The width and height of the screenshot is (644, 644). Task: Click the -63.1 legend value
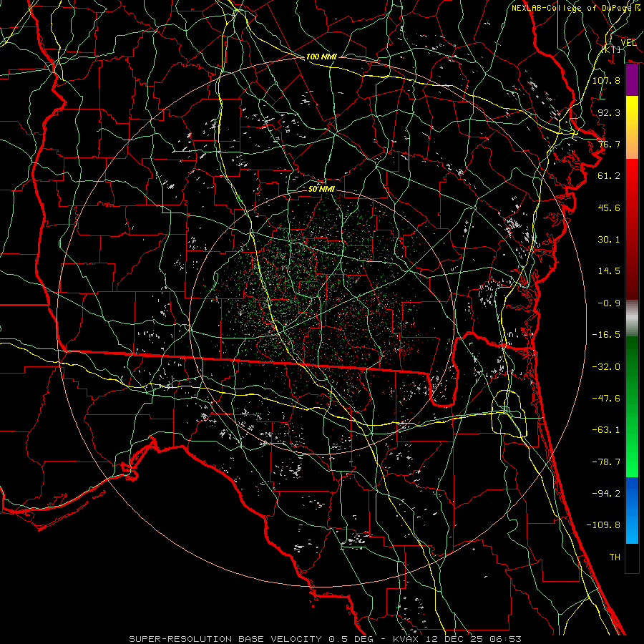tap(606, 430)
